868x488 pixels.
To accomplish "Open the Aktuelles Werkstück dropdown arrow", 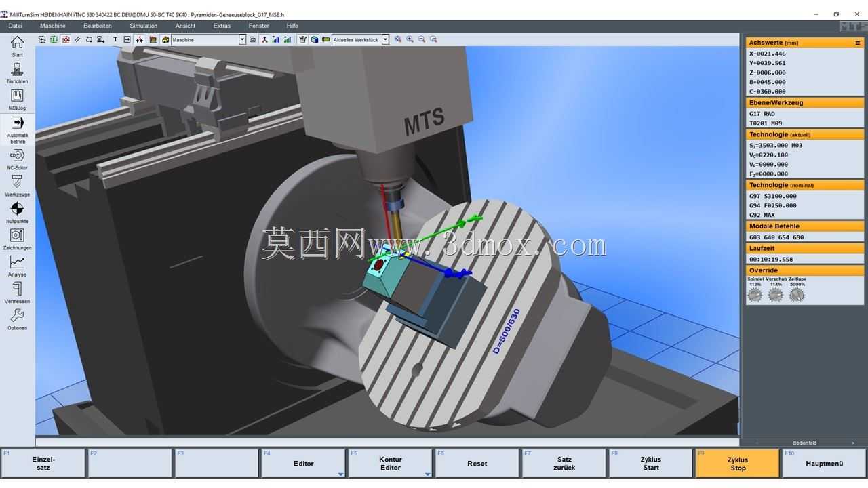I will point(385,39).
